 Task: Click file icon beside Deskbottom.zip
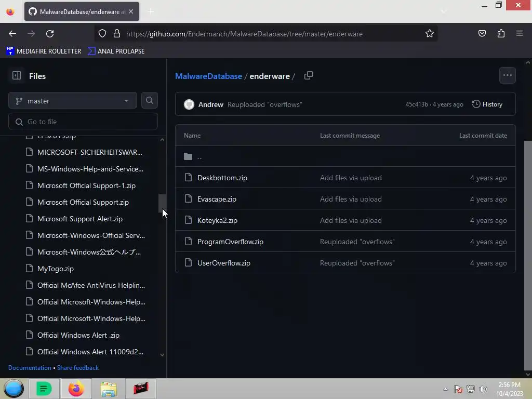click(188, 178)
